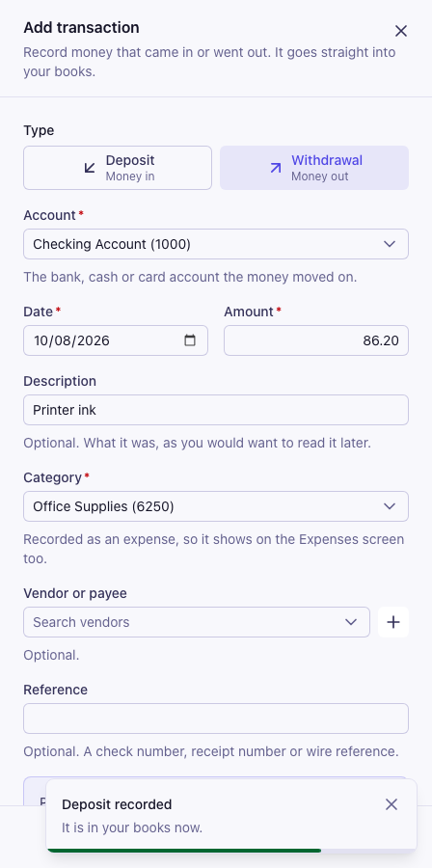Click the Withdrawal arrow icon
The image size is (432, 868).
(x=276, y=168)
